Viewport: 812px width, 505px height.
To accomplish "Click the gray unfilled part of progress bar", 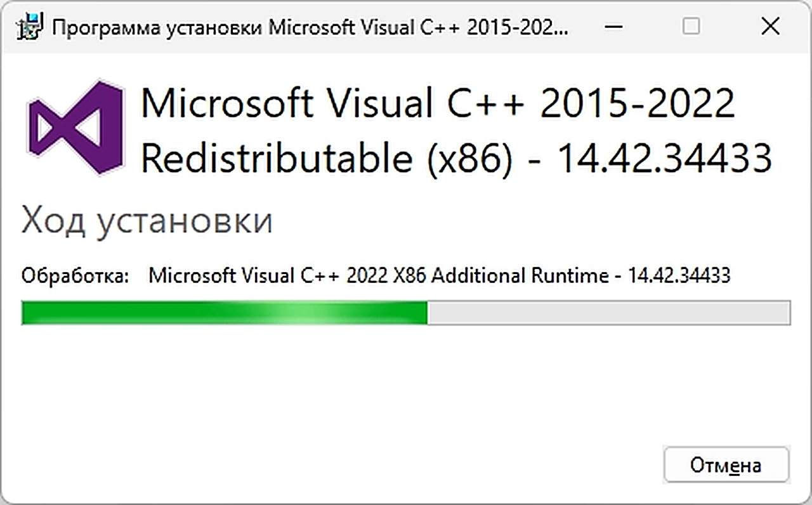I will [608, 313].
